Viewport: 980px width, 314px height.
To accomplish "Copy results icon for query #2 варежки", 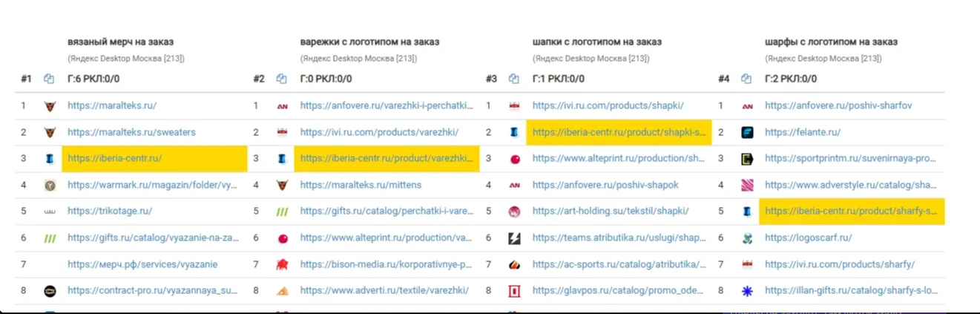I will tap(282, 79).
